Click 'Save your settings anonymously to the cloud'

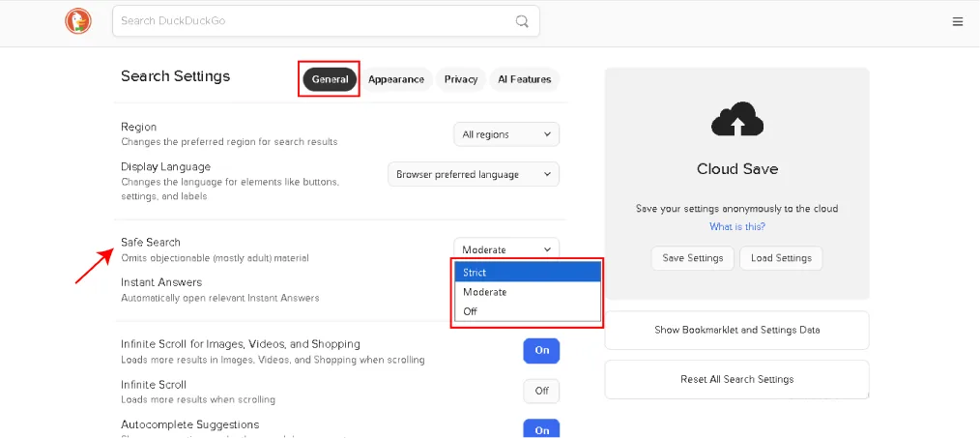(x=736, y=208)
